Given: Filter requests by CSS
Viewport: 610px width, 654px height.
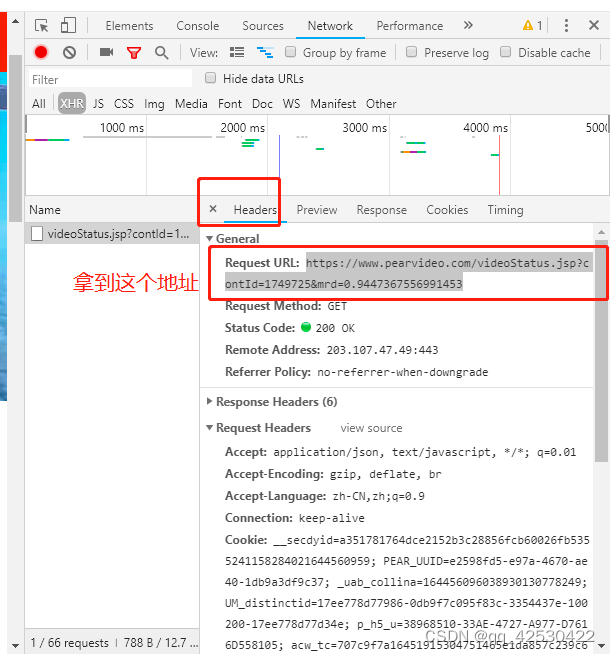Looking at the screenshot, I should 124,103.
